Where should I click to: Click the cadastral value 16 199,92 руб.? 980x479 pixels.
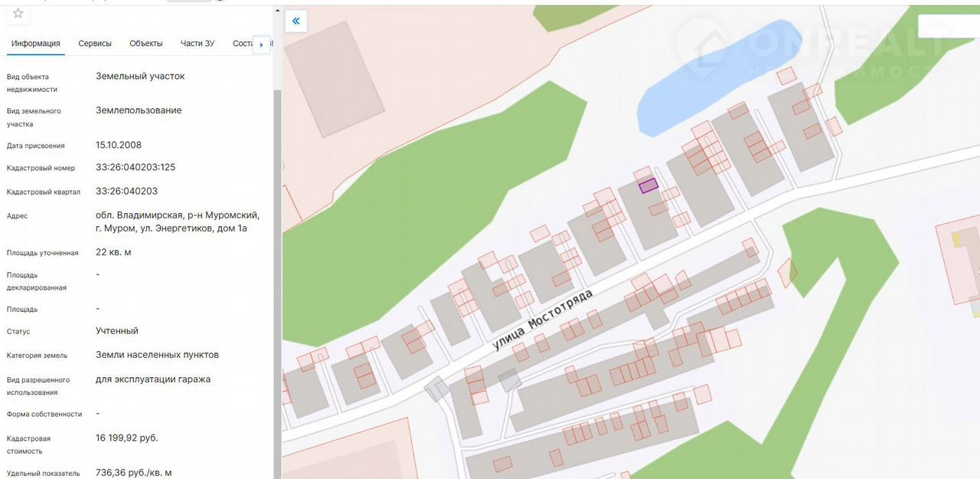point(127,438)
